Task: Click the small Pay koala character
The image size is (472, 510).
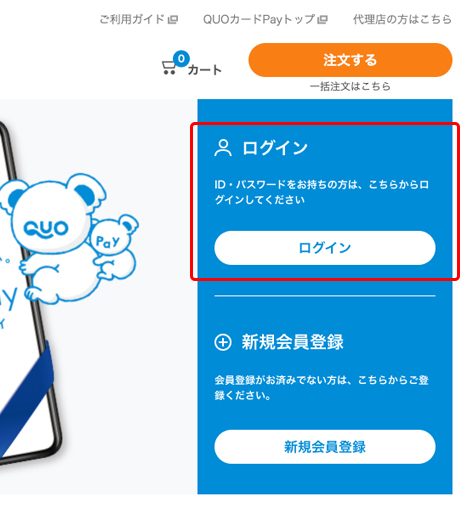Action: [114, 247]
